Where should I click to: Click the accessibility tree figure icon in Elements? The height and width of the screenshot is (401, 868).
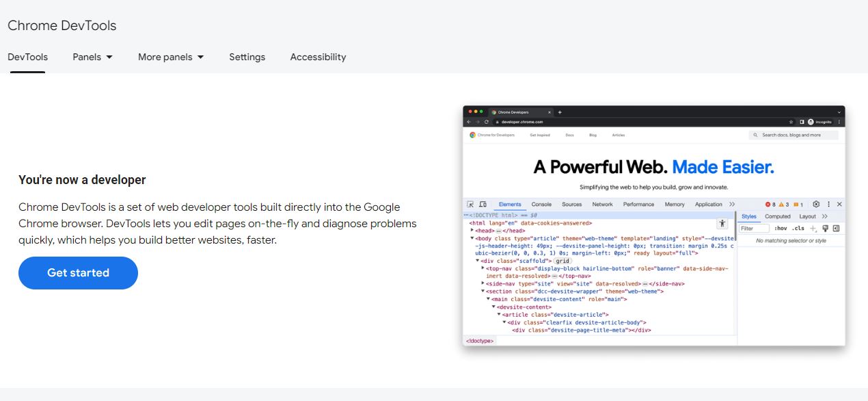tap(722, 224)
